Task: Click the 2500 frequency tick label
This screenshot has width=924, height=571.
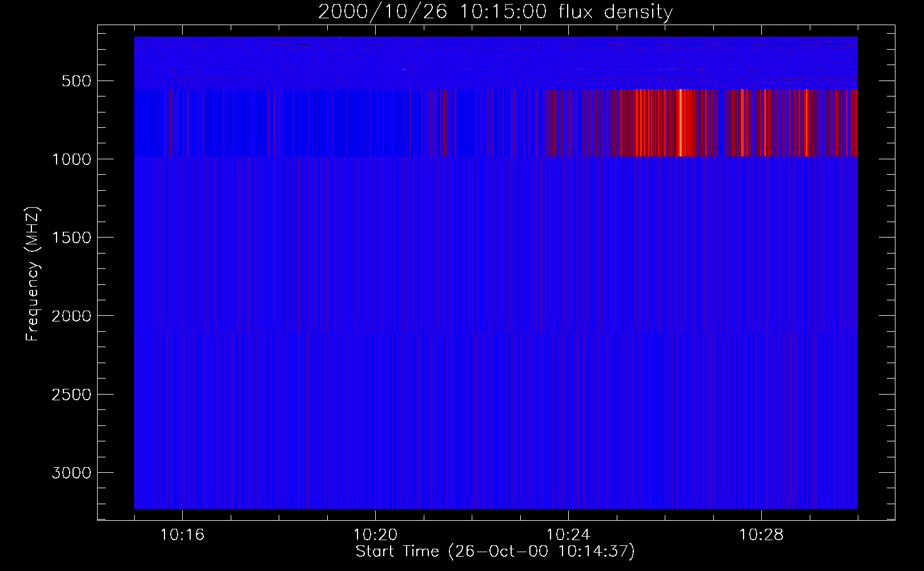Action: tap(71, 395)
